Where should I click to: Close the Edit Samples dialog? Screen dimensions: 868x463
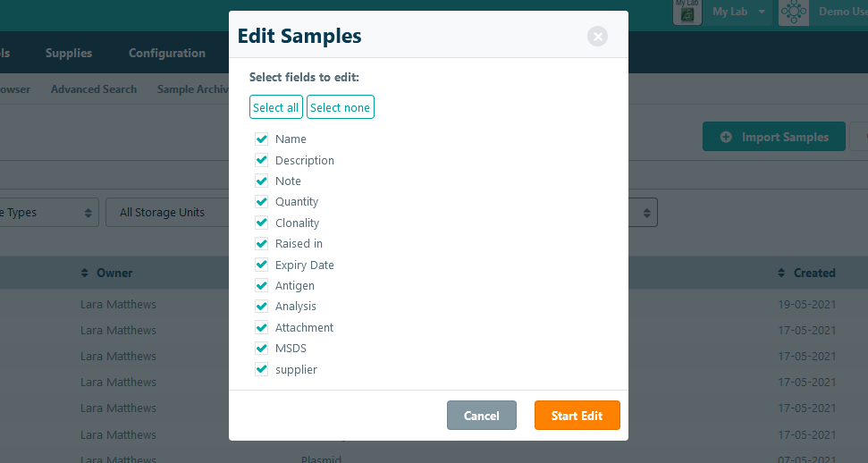click(597, 37)
